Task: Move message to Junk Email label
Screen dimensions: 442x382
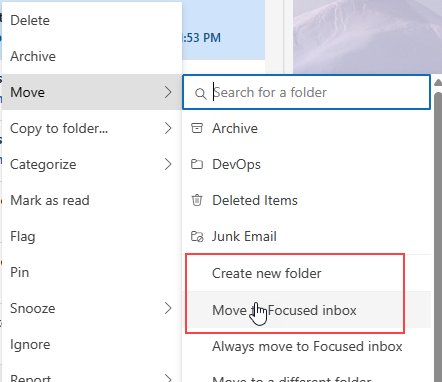Action: pyautogui.click(x=244, y=236)
